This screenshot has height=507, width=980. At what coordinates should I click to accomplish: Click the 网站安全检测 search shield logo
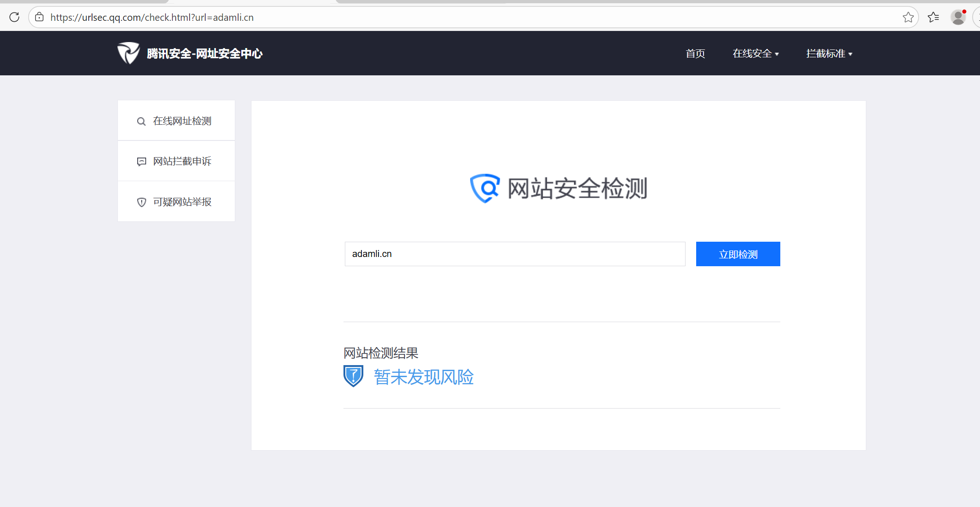484,188
